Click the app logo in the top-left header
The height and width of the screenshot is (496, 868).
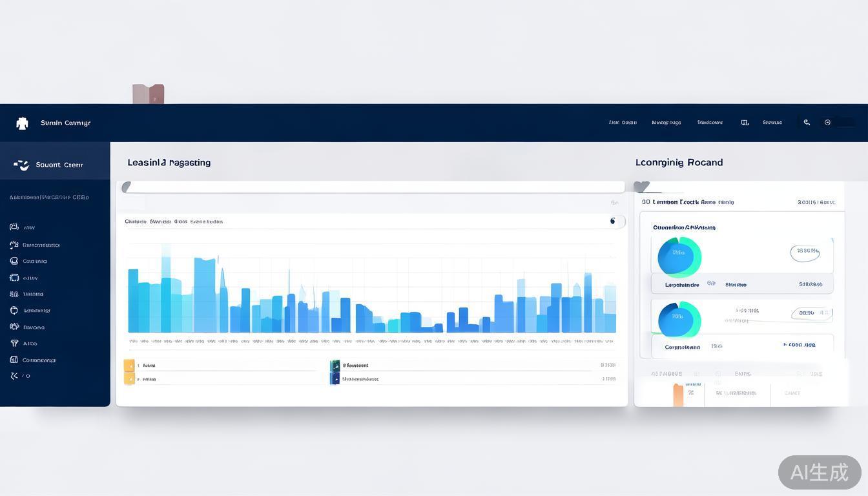pyautogui.click(x=22, y=123)
